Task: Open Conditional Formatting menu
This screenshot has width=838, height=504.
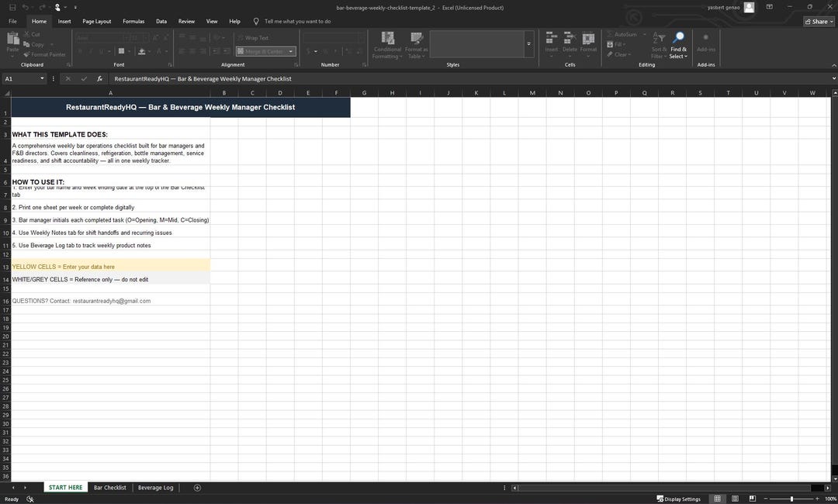Action: [x=387, y=45]
